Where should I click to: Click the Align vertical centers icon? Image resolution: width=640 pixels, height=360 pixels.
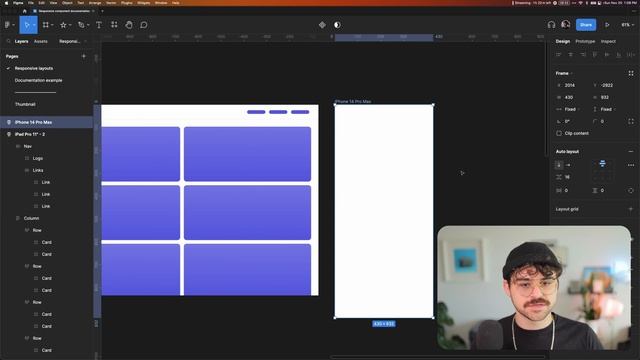(x=607, y=54)
